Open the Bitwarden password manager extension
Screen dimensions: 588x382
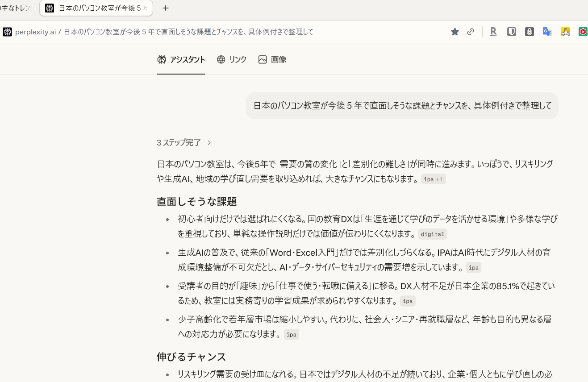(511, 32)
